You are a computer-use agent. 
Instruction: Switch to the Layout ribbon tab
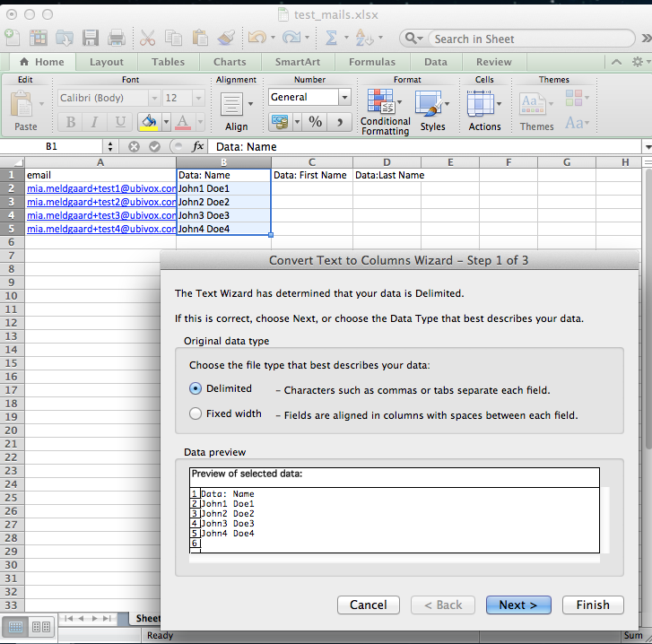[107, 62]
